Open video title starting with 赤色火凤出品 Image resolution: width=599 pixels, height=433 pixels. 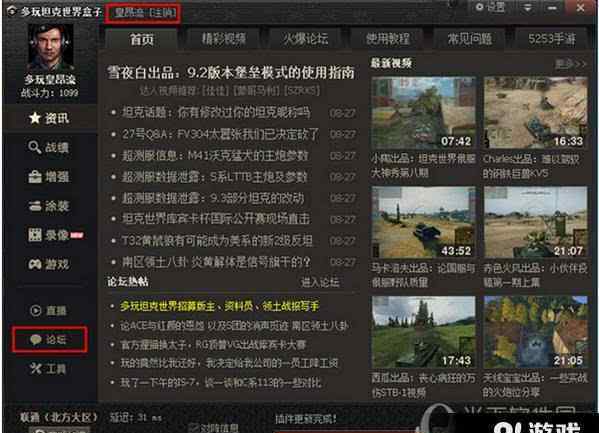click(535, 276)
